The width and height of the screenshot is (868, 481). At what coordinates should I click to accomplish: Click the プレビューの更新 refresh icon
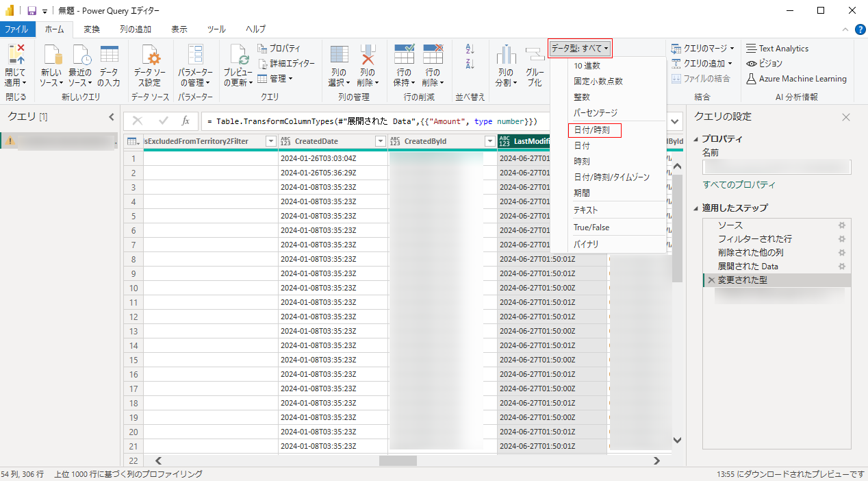click(239, 55)
